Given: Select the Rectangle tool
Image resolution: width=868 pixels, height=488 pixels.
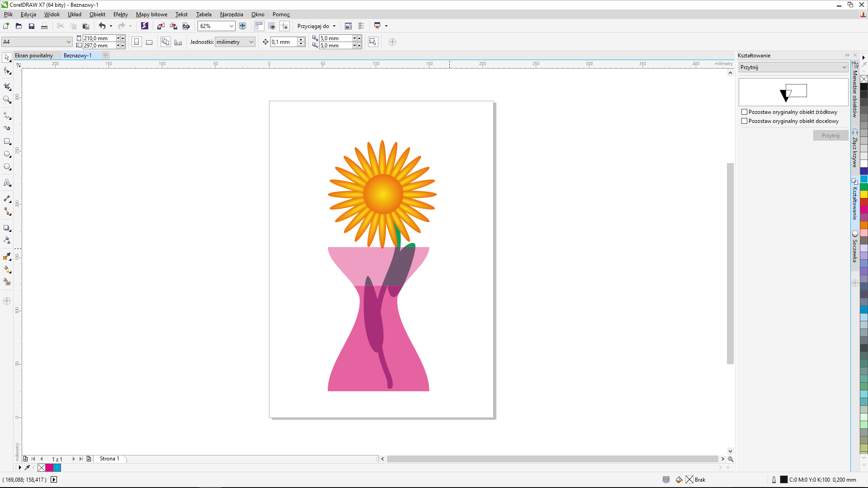Looking at the screenshot, I should [x=7, y=141].
